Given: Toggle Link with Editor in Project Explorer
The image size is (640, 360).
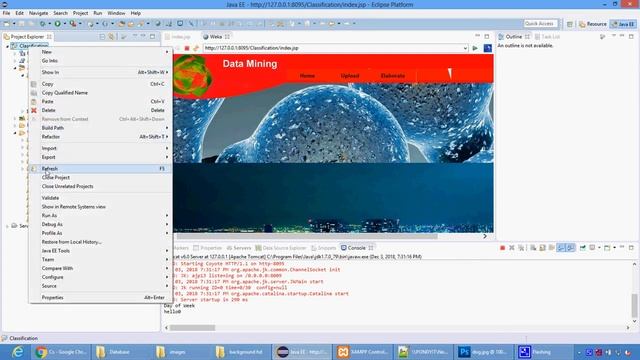Looking at the screenshot, I should click(111, 37).
